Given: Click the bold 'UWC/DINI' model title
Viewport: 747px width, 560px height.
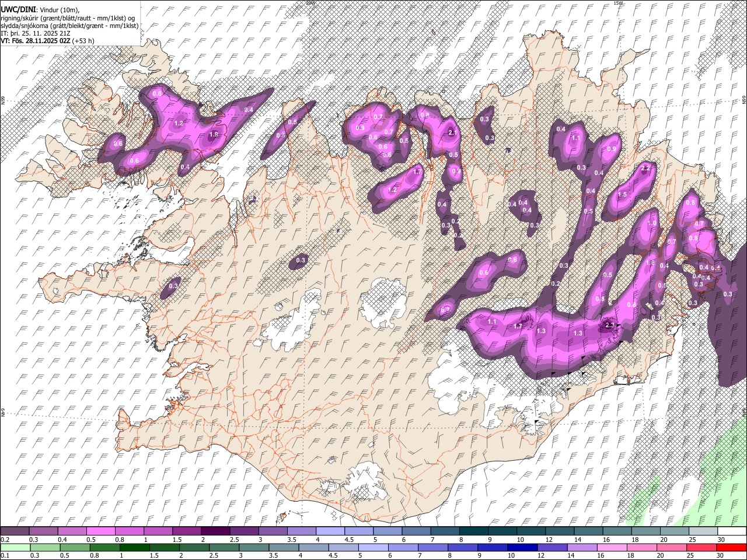Looking at the screenshot, I should [18, 9].
